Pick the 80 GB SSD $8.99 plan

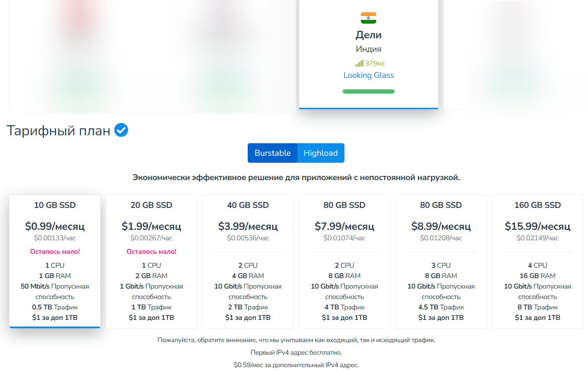441,261
